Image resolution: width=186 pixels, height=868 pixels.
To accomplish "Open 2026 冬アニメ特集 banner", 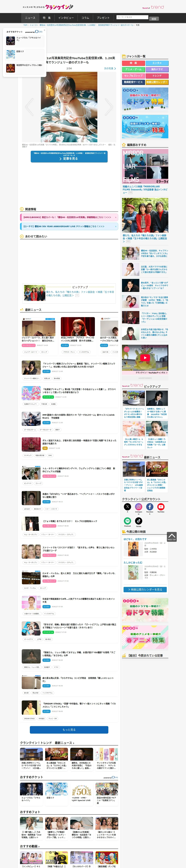I will [x=145, y=127].
